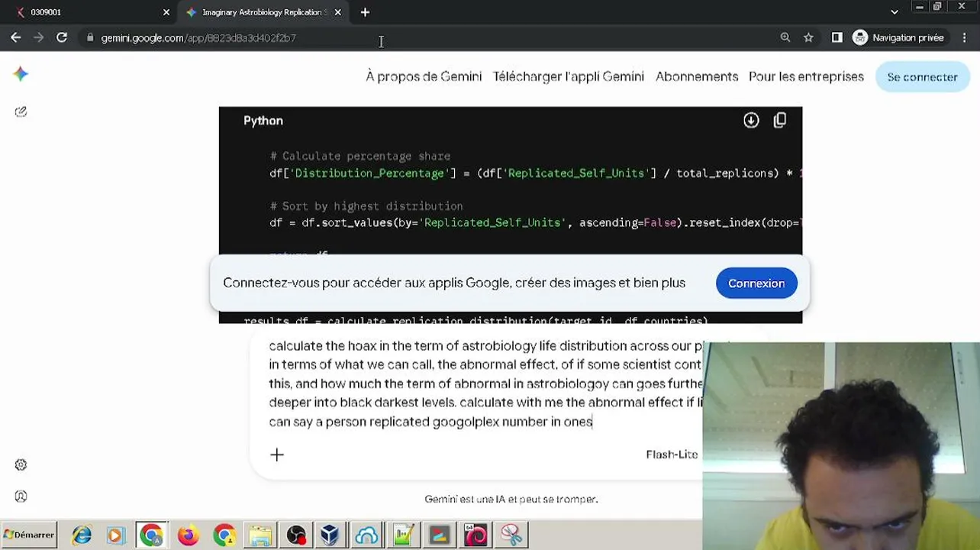Click the Navigation privée profile chip
This screenshot has height=550, width=980.
click(898, 37)
